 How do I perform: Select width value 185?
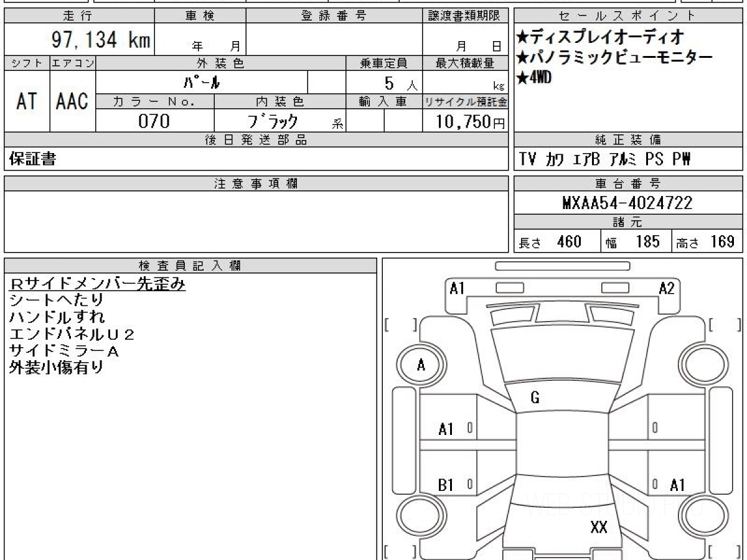pyautogui.click(x=647, y=241)
